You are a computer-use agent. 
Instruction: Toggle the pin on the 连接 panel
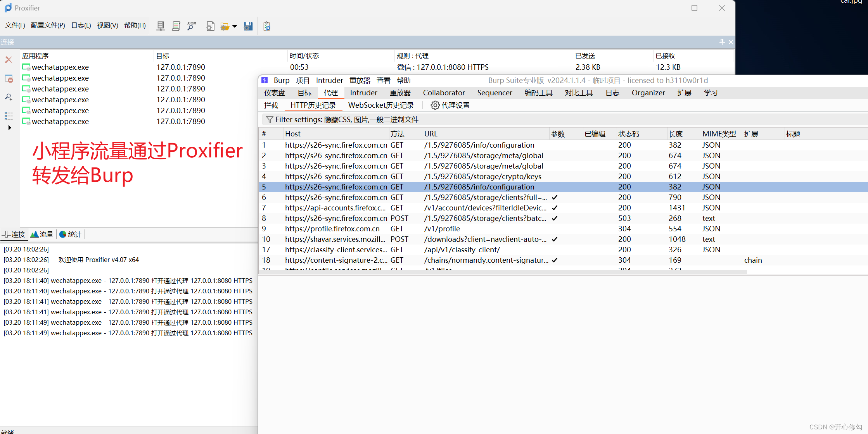point(721,42)
